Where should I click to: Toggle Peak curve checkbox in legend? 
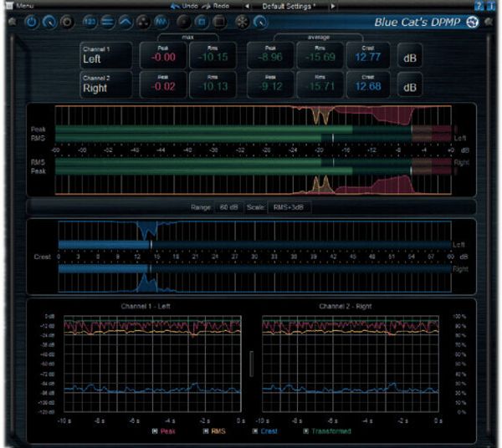click(155, 431)
